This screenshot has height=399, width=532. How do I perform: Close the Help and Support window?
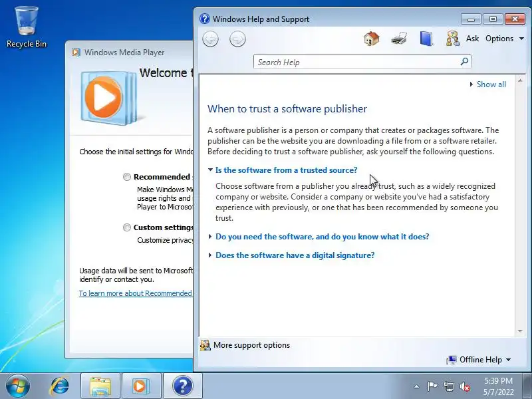point(515,19)
